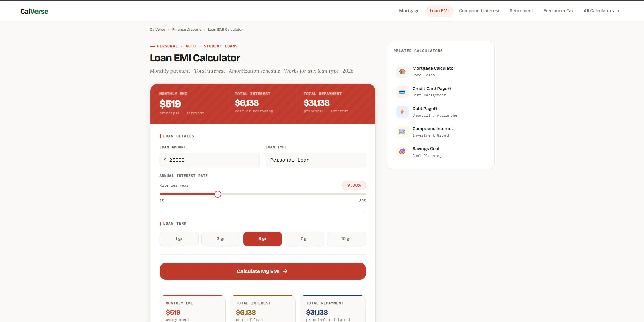Click the $31,138 Total Repayment banner value
644x322 pixels.
coord(317,103)
